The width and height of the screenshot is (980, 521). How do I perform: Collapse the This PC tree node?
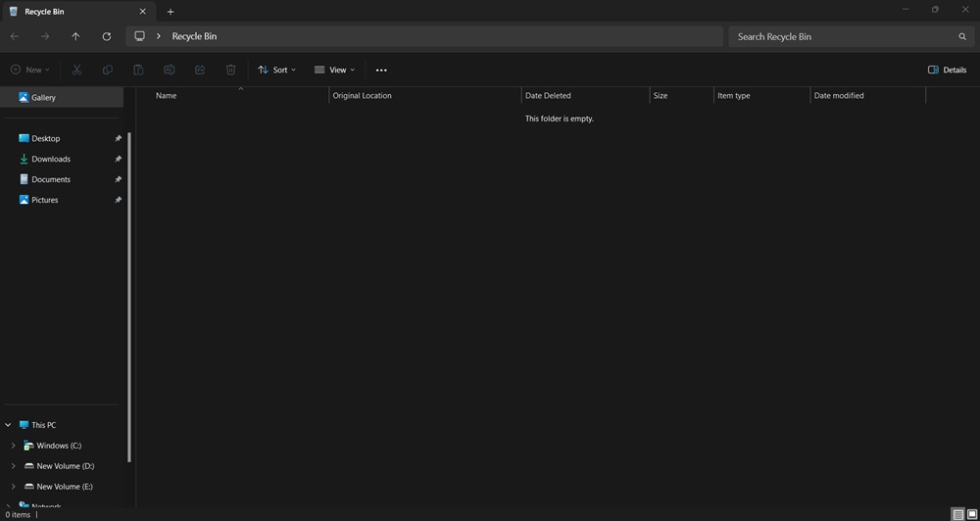[8, 425]
